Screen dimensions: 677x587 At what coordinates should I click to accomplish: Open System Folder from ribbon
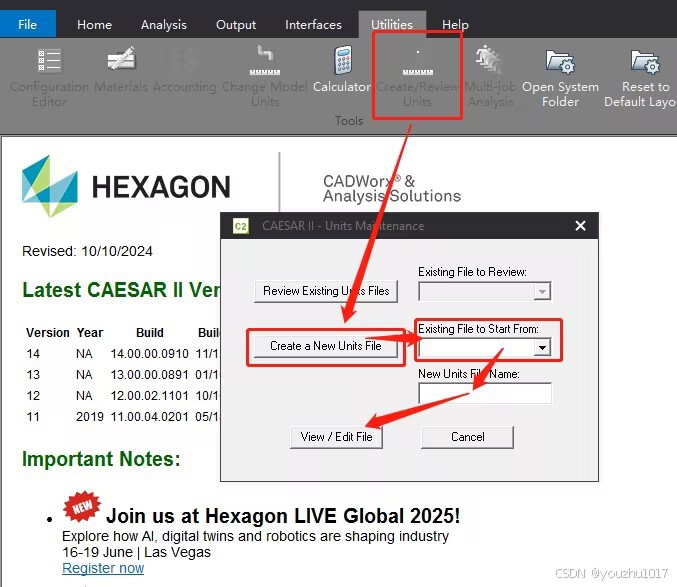pos(560,77)
